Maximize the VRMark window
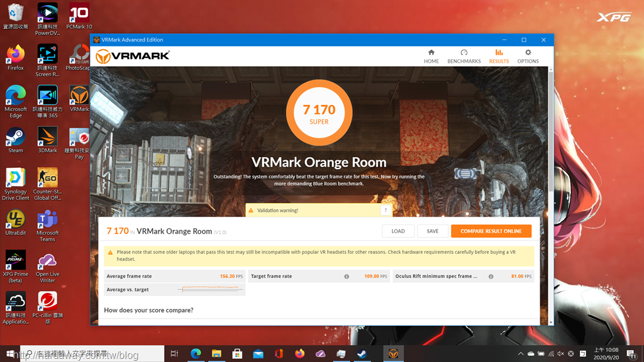This screenshot has width=644, height=362. tap(524, 40)
